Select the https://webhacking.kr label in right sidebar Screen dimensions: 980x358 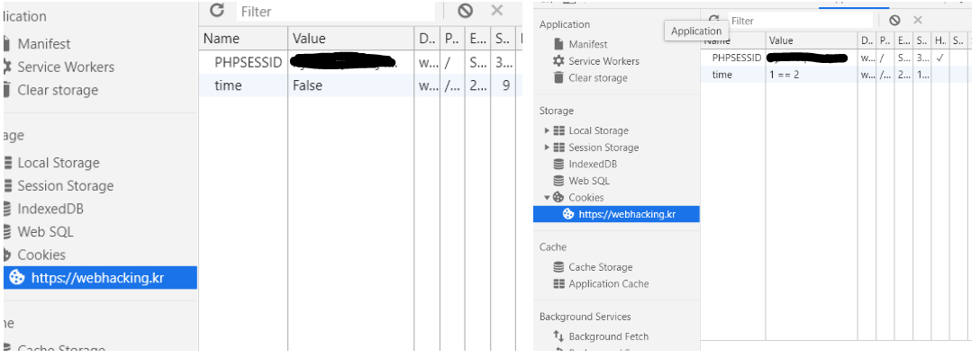click(x=628, y=215)
